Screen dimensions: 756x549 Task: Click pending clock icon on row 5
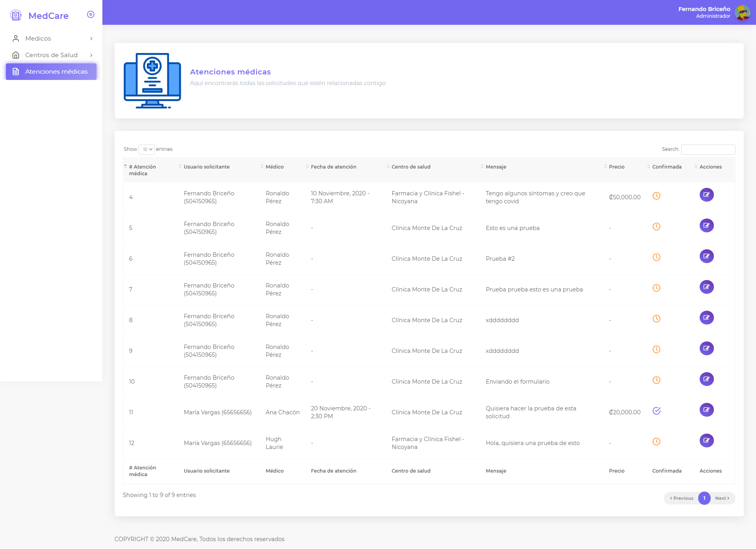tap(656, 226)
